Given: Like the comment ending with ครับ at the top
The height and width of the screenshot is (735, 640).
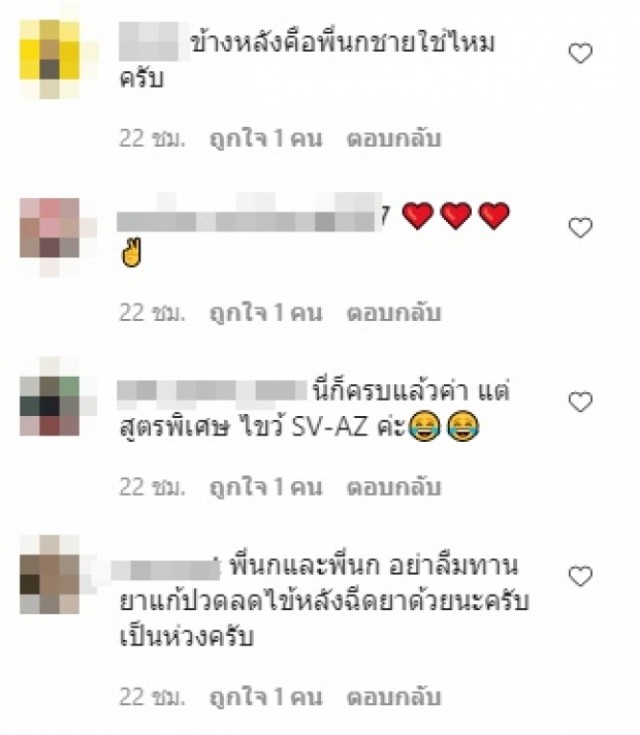Looking at the screenshot, I should coord(580,52).
